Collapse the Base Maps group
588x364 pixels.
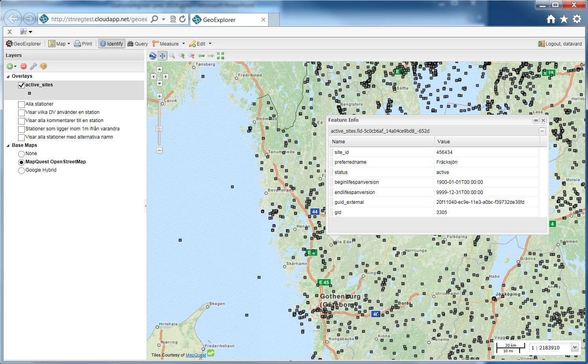[x=8, y=145]
